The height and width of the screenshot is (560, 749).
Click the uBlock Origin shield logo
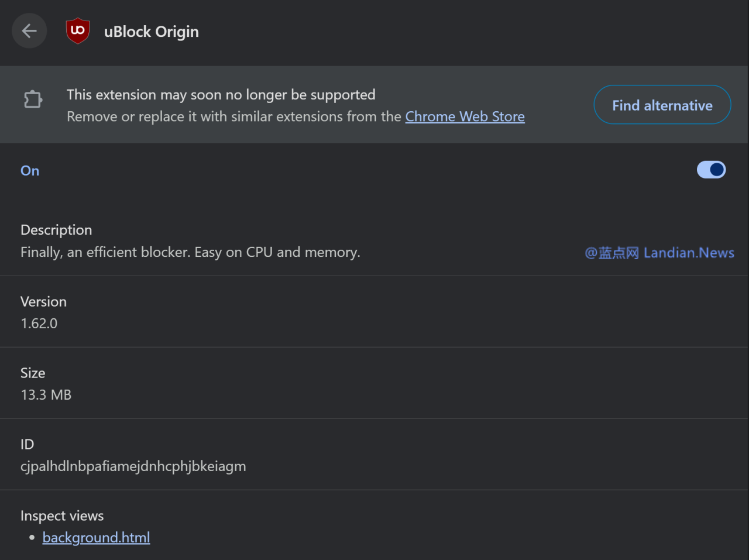(78, 31)
